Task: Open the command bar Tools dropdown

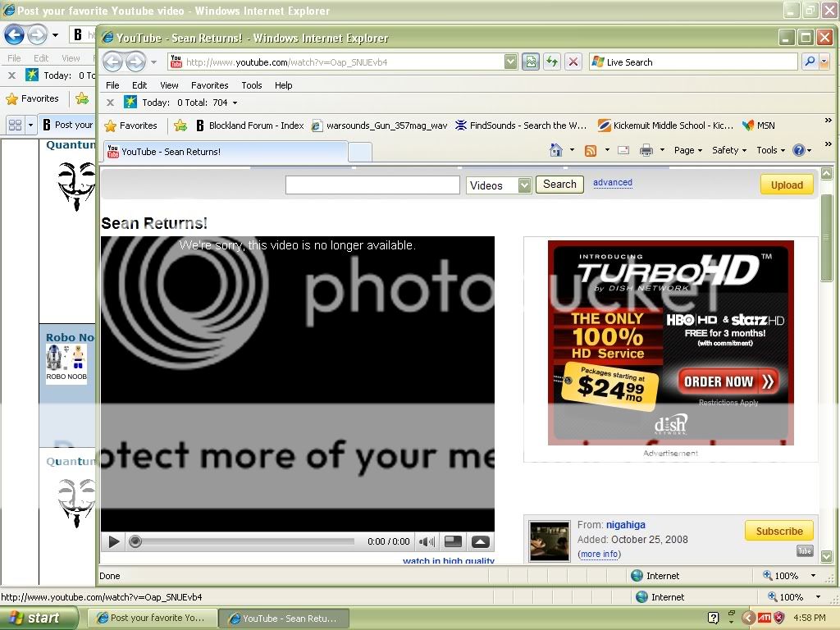Action: click(x=771, y=151)
